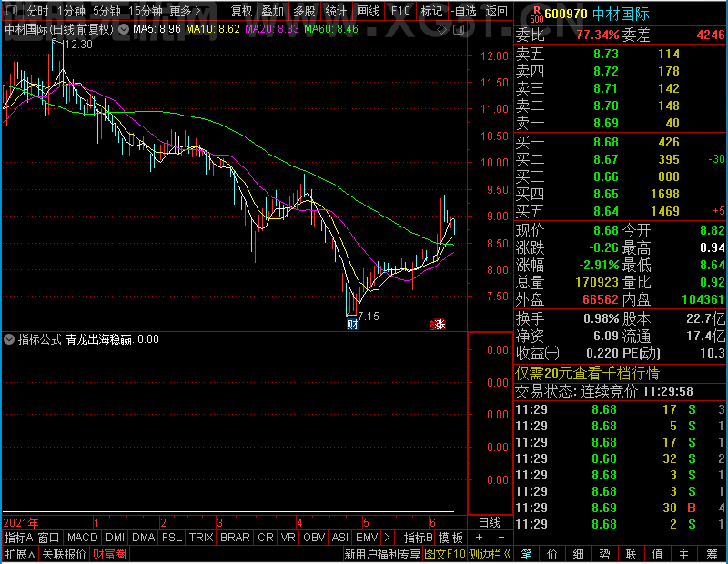This screenshot has width=728, height=564.
Task: Select the FSL indicator
Action: click(172, 538)
